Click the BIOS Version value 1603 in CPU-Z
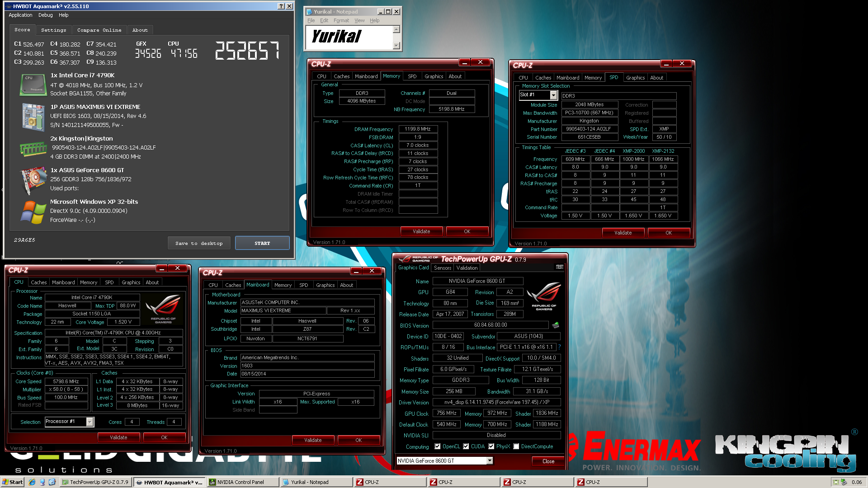The width and height of the screenshot is (868, 488). tap(307, 366)
